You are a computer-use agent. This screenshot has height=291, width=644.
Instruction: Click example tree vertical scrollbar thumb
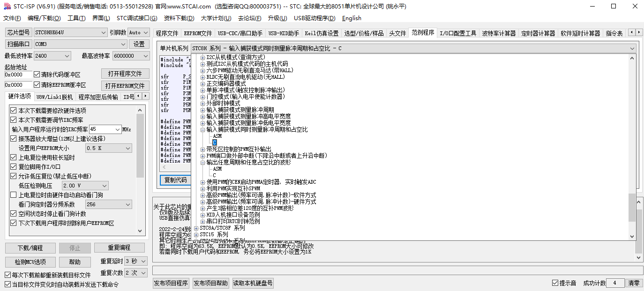632,208
